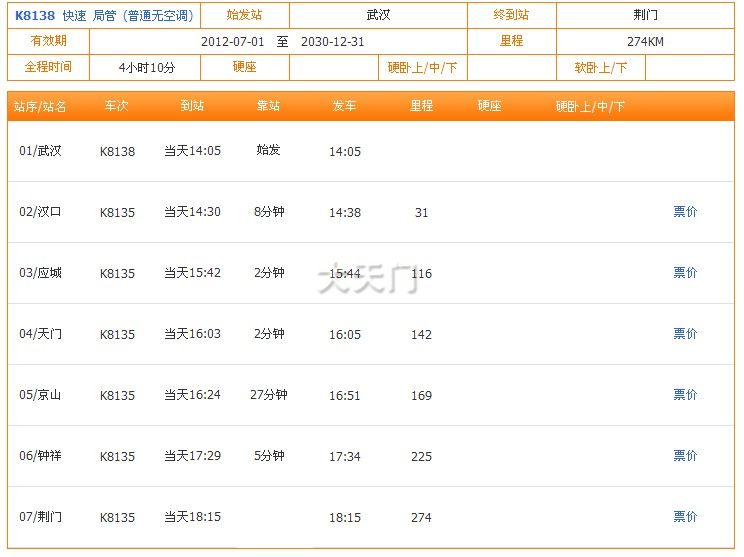Click the 车次 column header
The image size is (744, 557).
[x=117, y=106]
